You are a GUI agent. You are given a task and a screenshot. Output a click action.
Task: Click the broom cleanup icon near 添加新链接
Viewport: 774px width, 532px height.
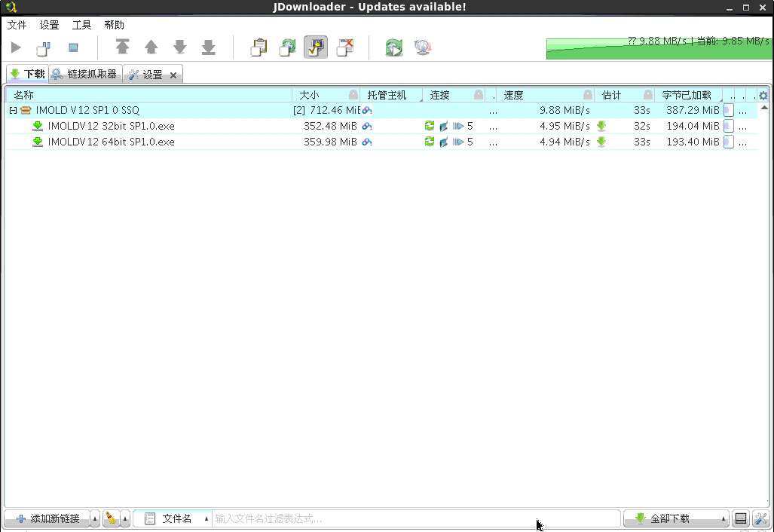(x=109, y=518)
